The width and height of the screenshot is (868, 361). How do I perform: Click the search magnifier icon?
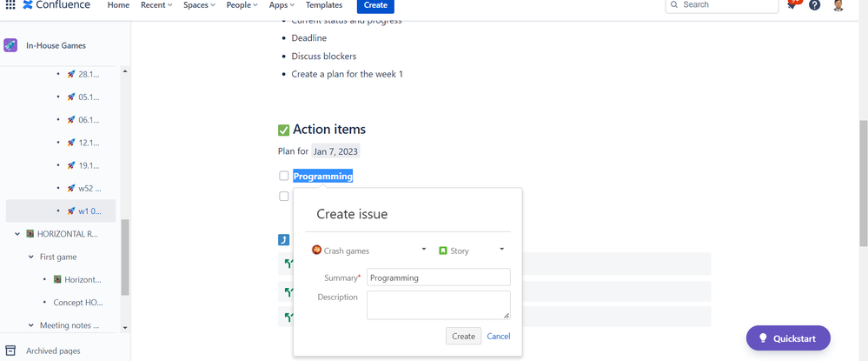click(x=674, y=4)
